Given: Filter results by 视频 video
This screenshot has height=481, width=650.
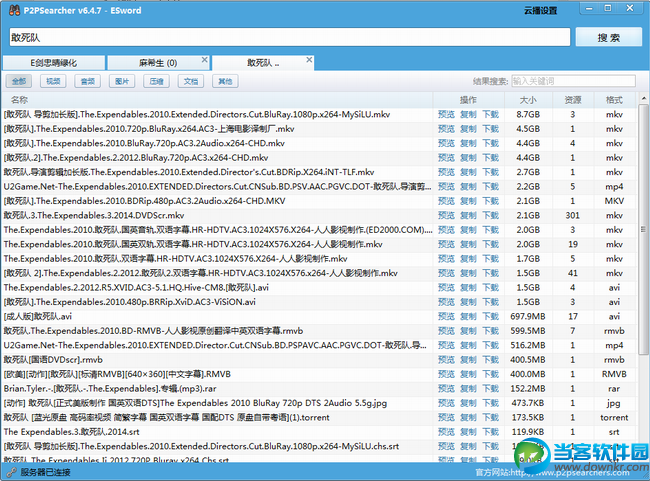Looking at the screenshot, I should coord(54,81).
